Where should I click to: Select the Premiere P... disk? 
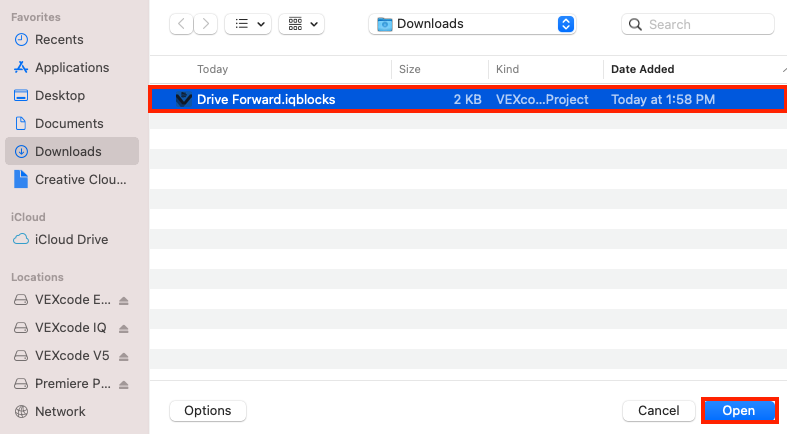tap(73, 384)
